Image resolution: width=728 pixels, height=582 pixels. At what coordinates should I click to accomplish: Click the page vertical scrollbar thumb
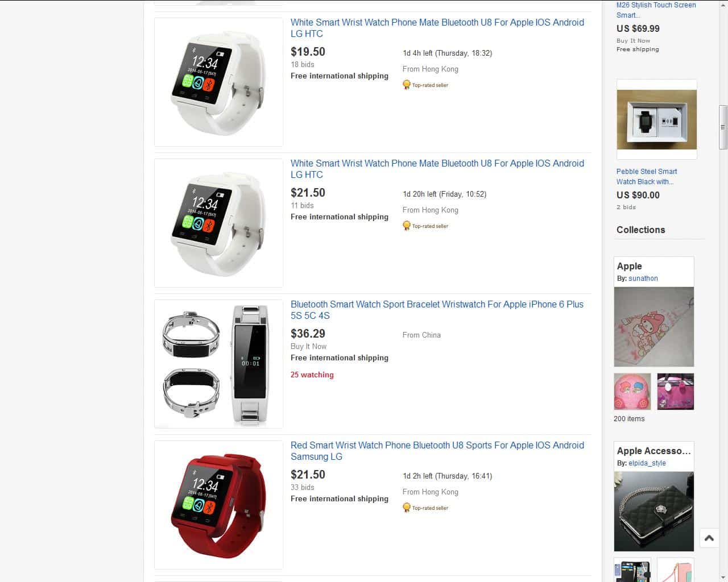(723, 127)
